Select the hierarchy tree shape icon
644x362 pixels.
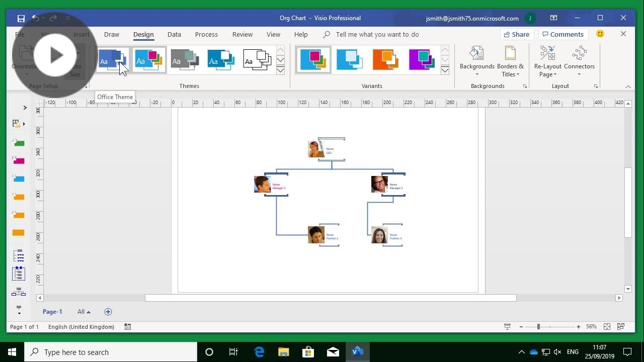point(19,292)
